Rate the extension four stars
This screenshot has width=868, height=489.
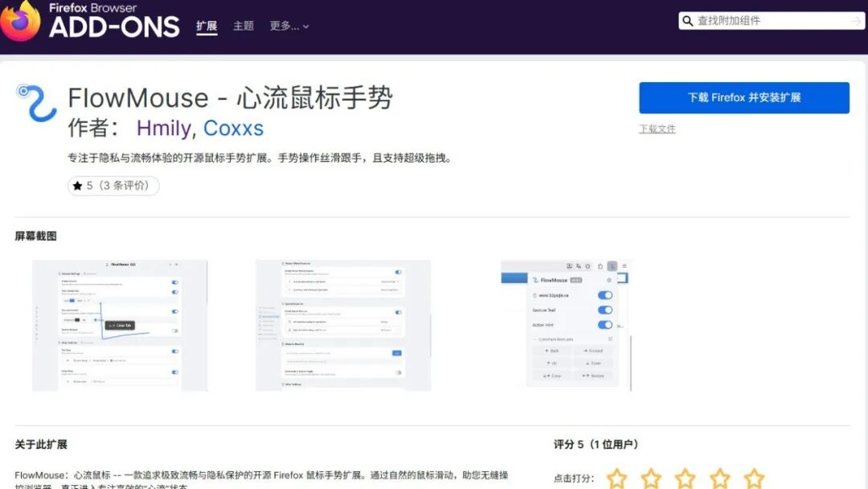(719, 479)
